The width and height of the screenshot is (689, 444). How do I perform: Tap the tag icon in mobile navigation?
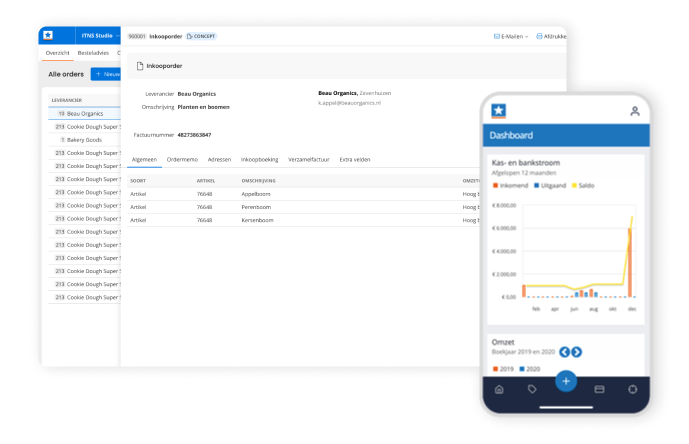pyautogui.click(x=532, y=389)
